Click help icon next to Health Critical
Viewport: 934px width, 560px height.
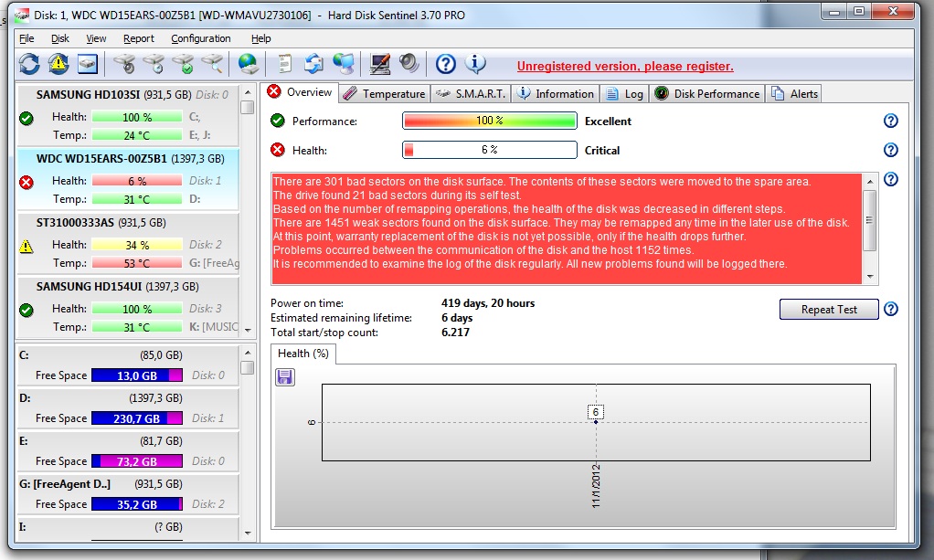tap(890, 150)
